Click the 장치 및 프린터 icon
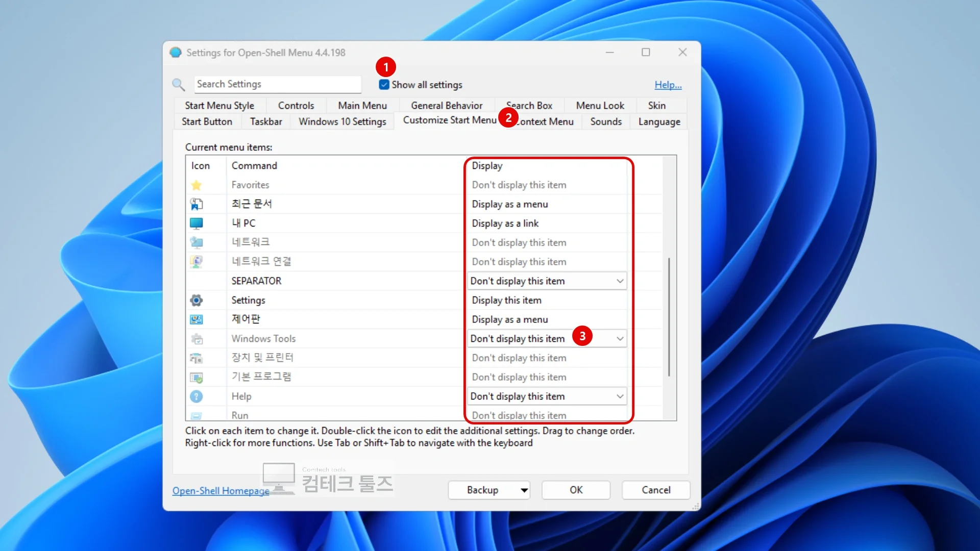 (196, 358)
